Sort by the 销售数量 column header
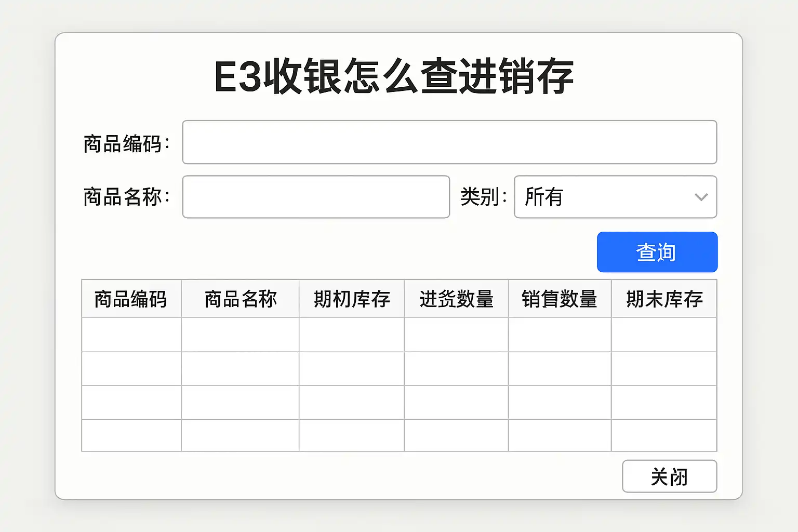The image size is (798, 532). point(560,299)
